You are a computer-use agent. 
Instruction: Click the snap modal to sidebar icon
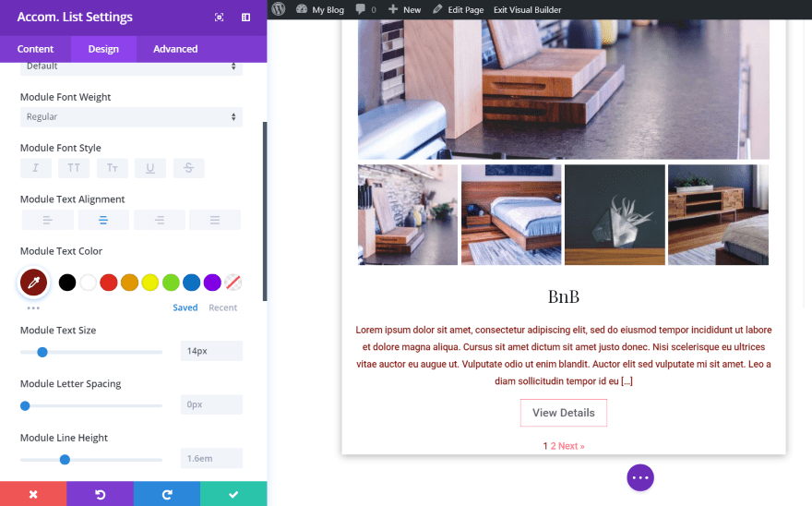pos(246,18)
